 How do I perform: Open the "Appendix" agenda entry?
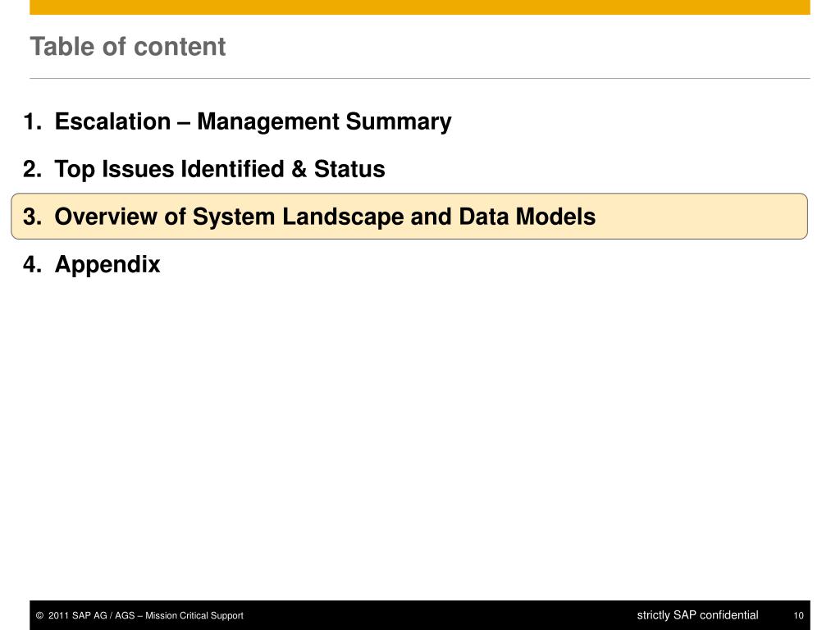point(107,265)
